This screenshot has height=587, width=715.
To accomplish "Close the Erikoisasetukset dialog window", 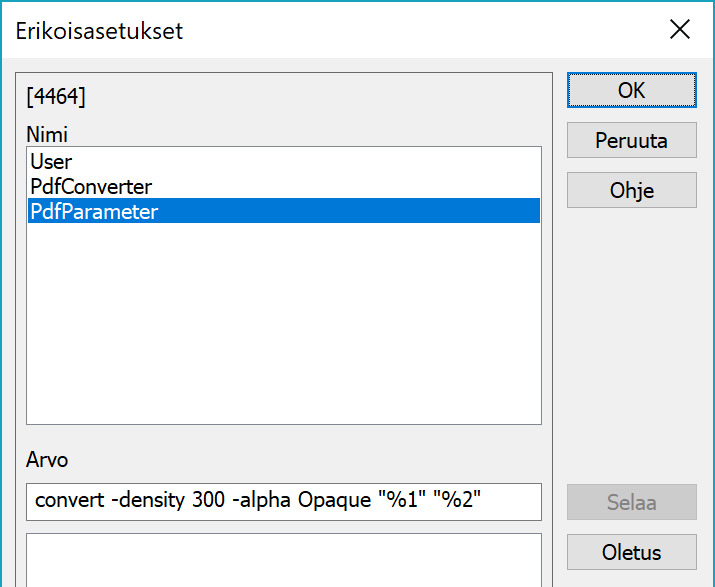I will (x=680, y=30).
